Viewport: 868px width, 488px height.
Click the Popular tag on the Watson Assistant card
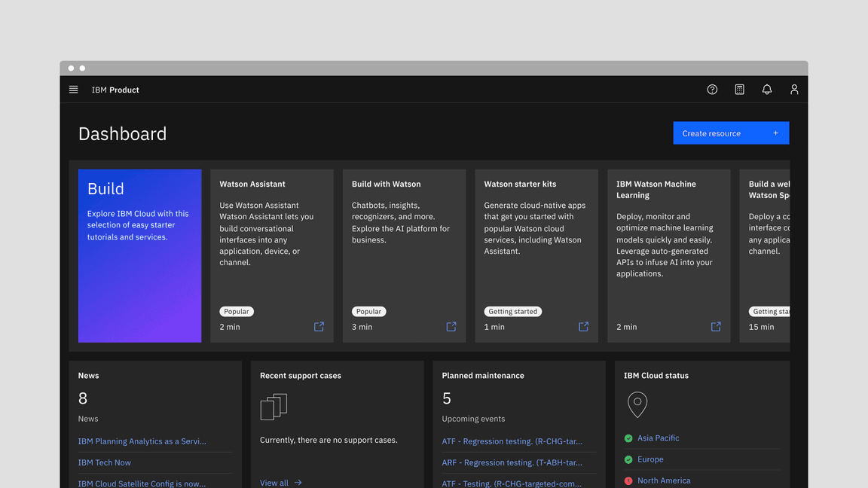coord(236,311)
